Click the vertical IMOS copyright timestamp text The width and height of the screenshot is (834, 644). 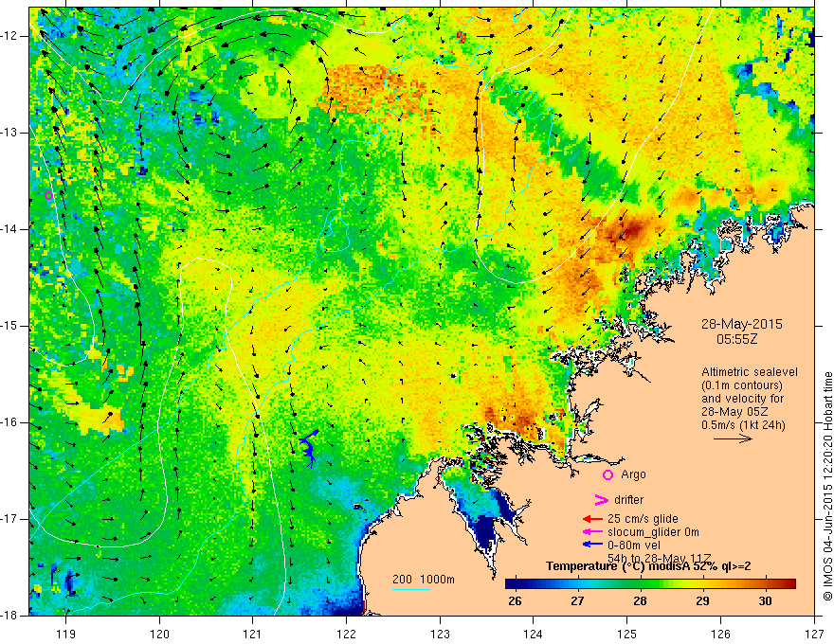point(827,487)
